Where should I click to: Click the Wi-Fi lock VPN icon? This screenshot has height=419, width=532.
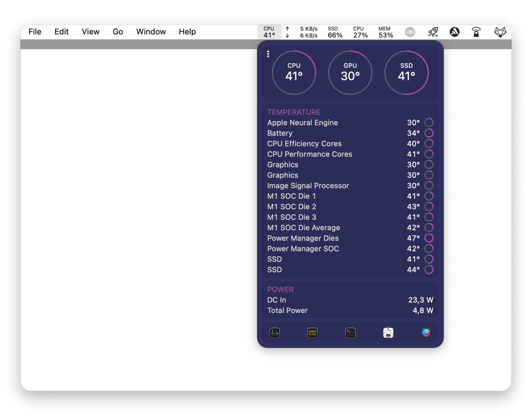tap(476, 32)
